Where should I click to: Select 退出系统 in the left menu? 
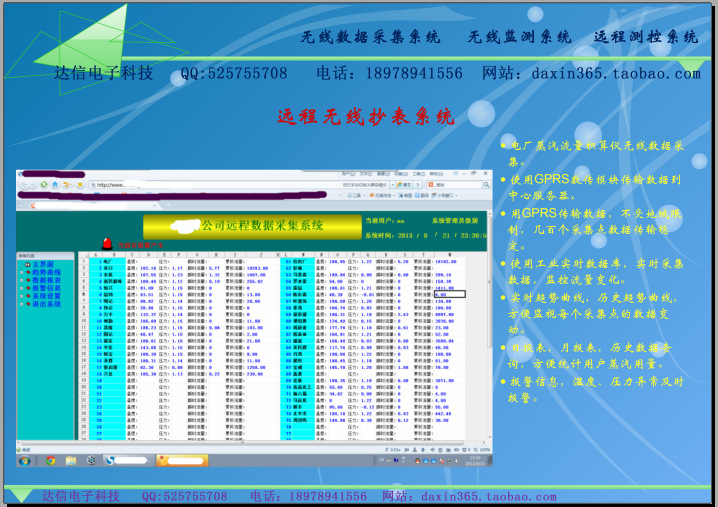(x=47, y=304)
